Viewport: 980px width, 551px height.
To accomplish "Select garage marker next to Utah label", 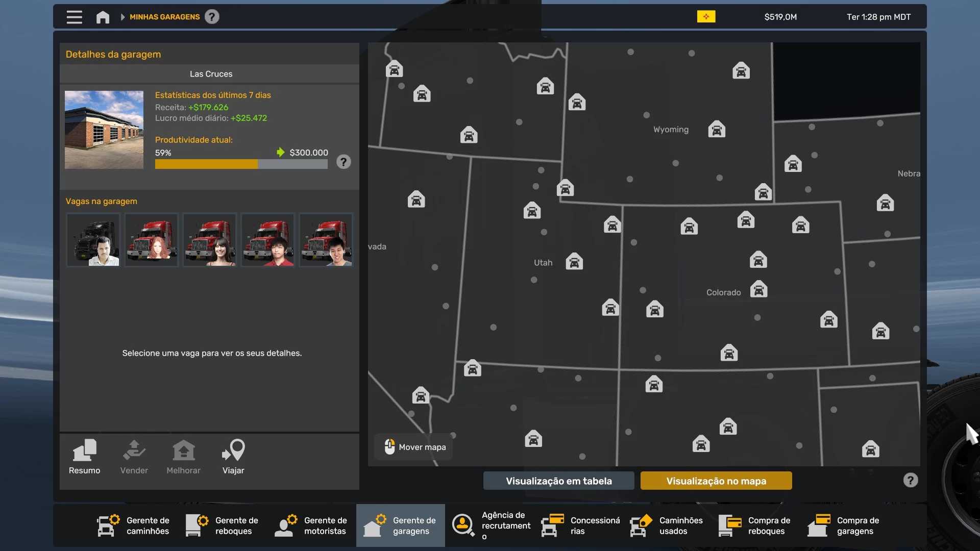I will (x=574, y=262).
